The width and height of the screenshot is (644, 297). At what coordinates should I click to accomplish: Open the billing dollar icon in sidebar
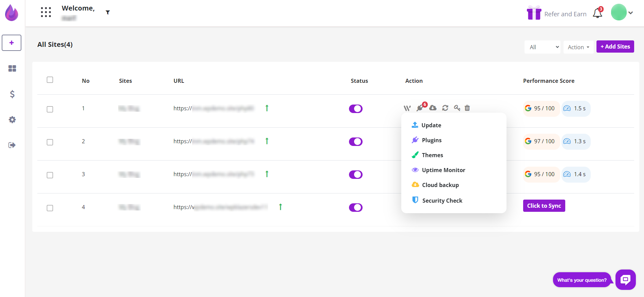[x=12, y=94]
